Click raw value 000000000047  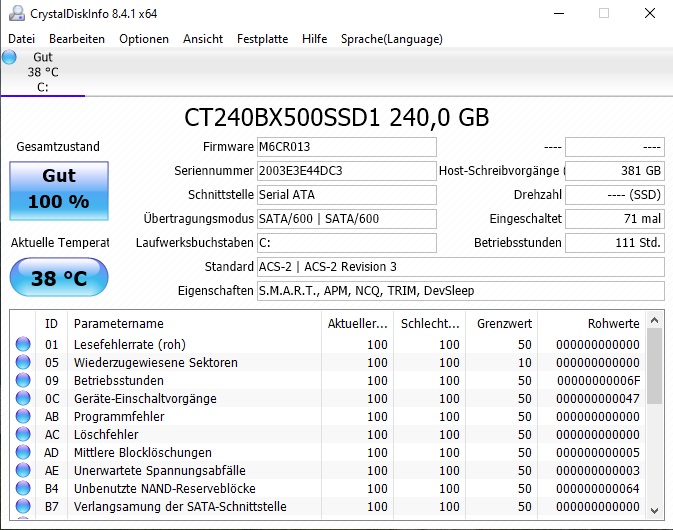click(x=598, y=399)
